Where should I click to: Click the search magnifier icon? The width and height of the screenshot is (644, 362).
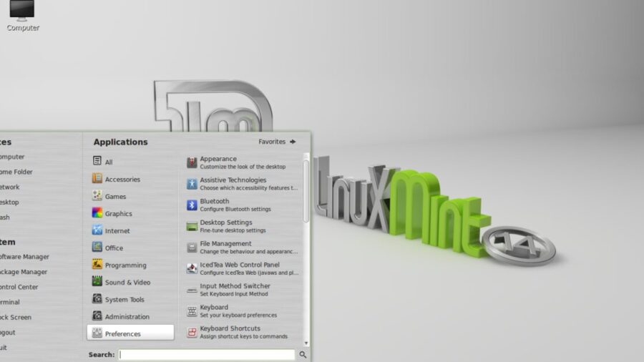click(x=303, y=355)
